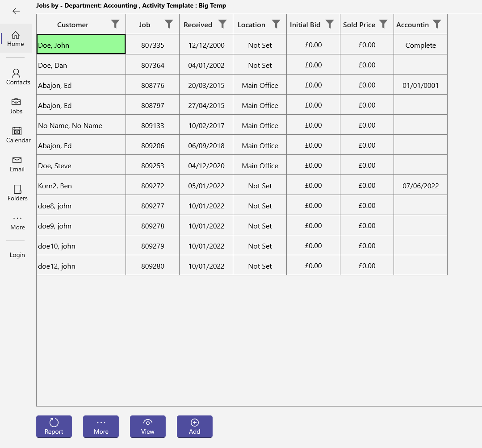Select the doe12, john customer cell
This screenshot has height=448, width=482.
coord(81,265)
